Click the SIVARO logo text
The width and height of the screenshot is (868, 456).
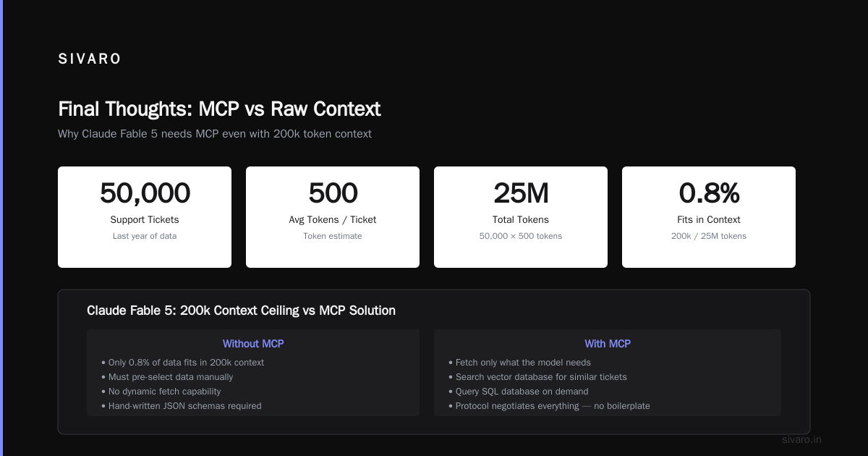pos(90,59)
